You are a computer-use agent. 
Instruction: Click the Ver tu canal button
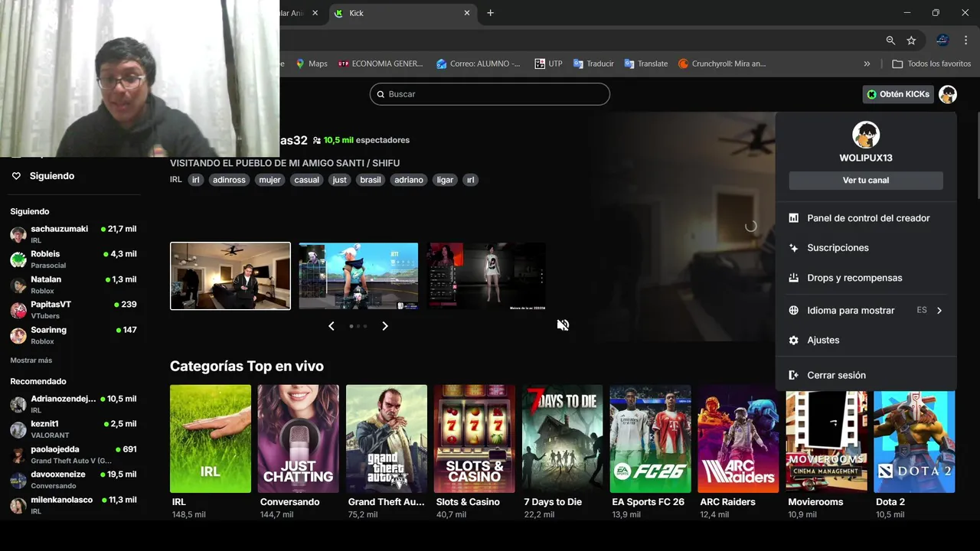(866, 181)
